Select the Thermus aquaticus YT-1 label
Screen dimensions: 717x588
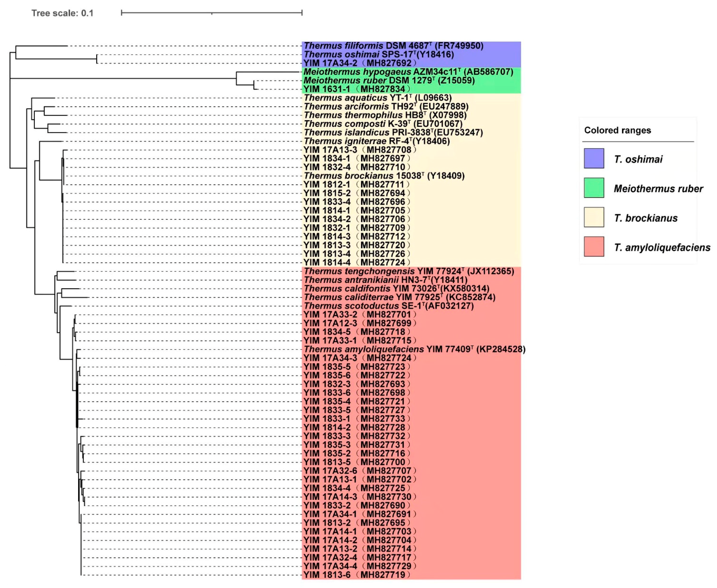[x=378, y=98]
